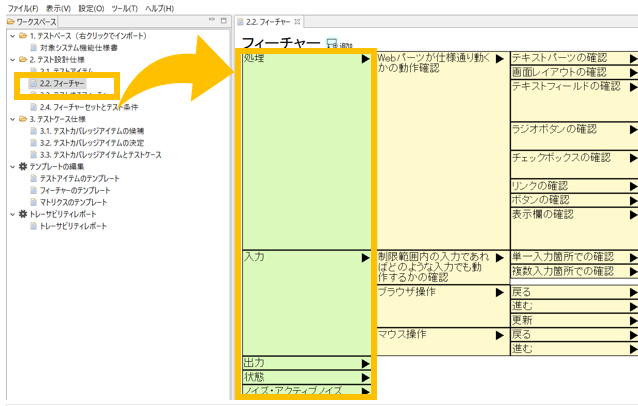
Task: Click the folder icon of 3. テストケース仕様
Action: 23,119
